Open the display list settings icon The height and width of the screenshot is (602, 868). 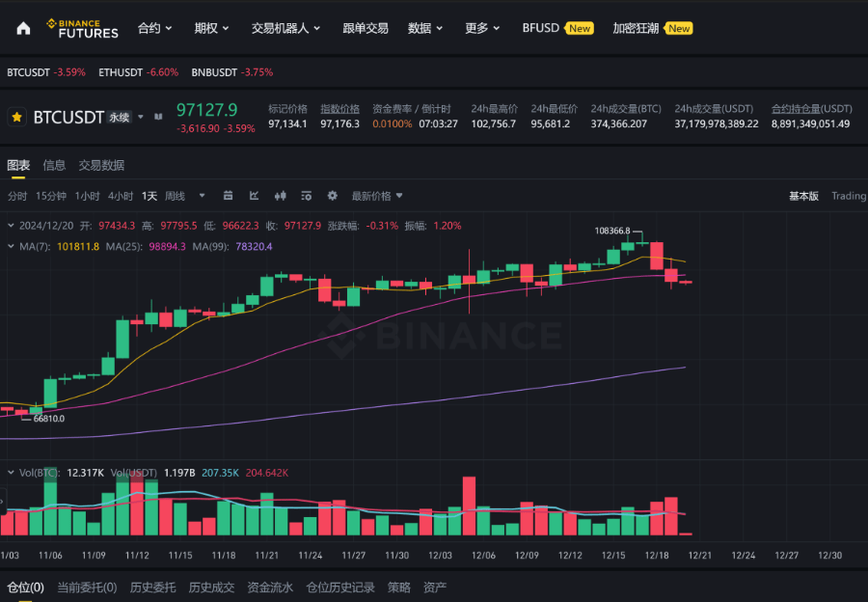pos(306,196)
